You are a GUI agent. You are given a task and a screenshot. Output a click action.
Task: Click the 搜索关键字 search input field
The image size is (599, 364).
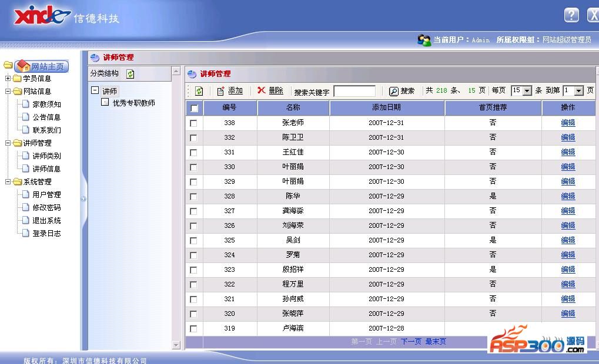point(354,91)
